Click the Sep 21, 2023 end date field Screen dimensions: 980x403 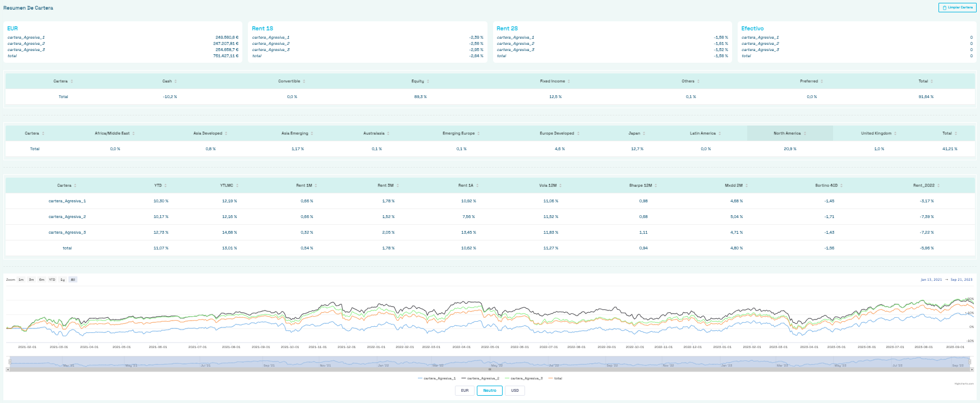[961, 280]
